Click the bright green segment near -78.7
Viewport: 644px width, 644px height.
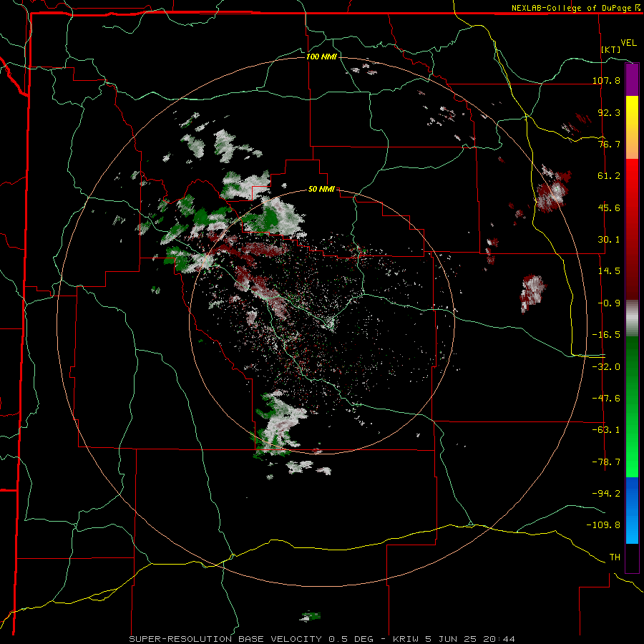[632, 462]
